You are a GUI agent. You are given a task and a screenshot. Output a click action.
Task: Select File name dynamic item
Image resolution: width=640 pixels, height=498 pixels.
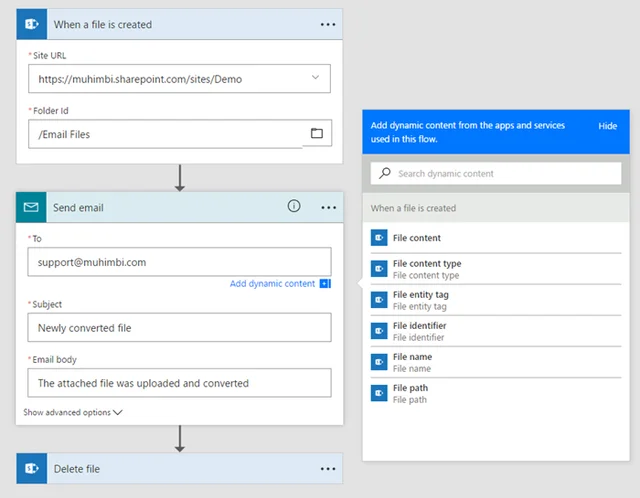[496, 362]
